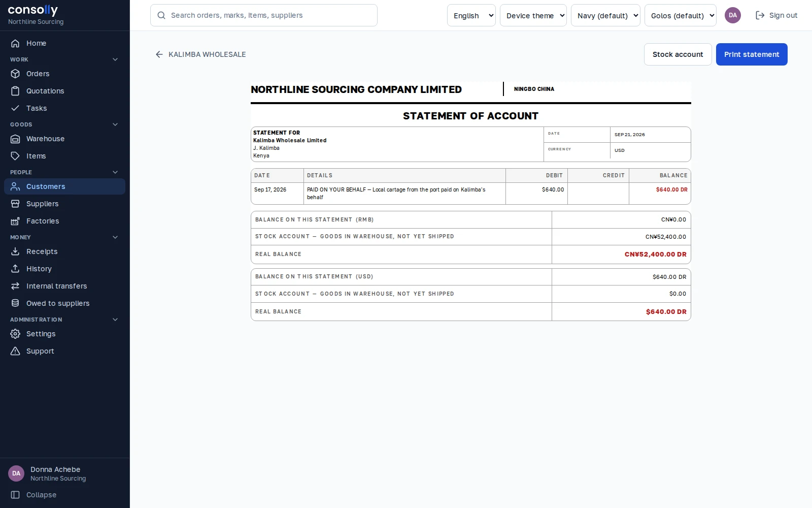The image size is (812, 508).
Task: Focus the search orders input field
Action: pyautogui.click(x=264, y=15)
